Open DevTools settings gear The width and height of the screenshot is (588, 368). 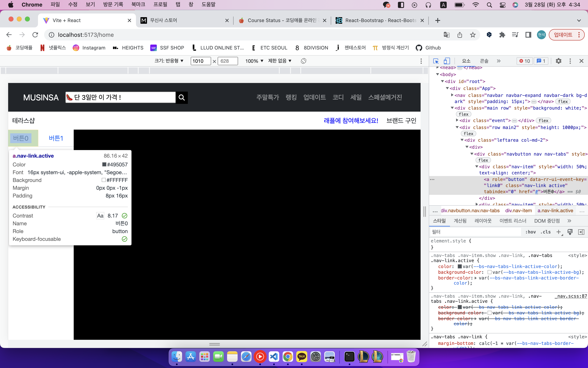[x=558, y=61]
